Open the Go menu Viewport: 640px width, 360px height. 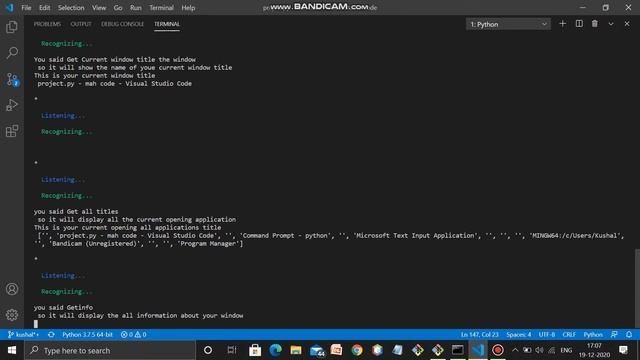point(118,8)
